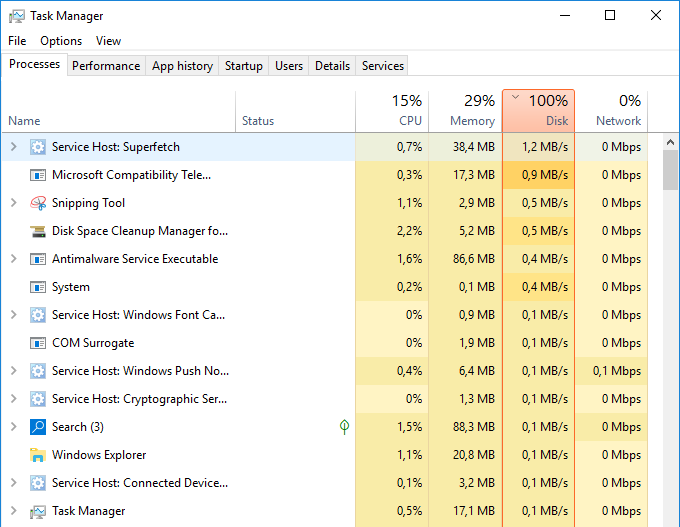Click the sort arrow above Disk 100%
The height and width of the screenshot is (527, 680).
click(515, 97)
